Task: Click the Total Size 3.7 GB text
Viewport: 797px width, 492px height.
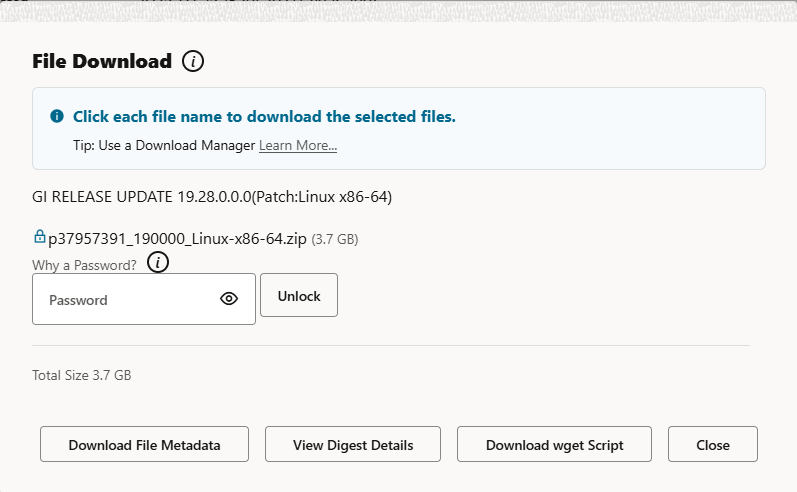Action: coord(82,375)
